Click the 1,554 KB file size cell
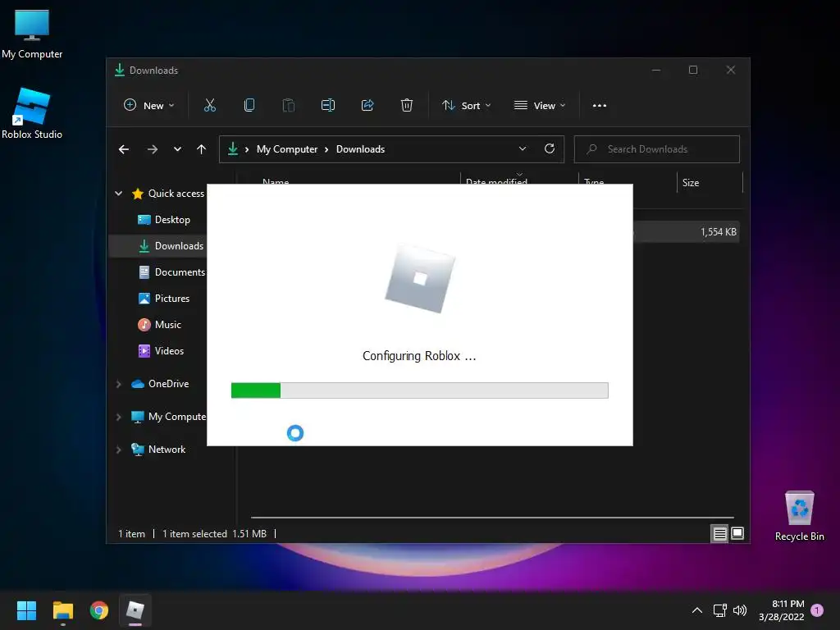Screen dimensions: 840x630 [x=719, y=232]
